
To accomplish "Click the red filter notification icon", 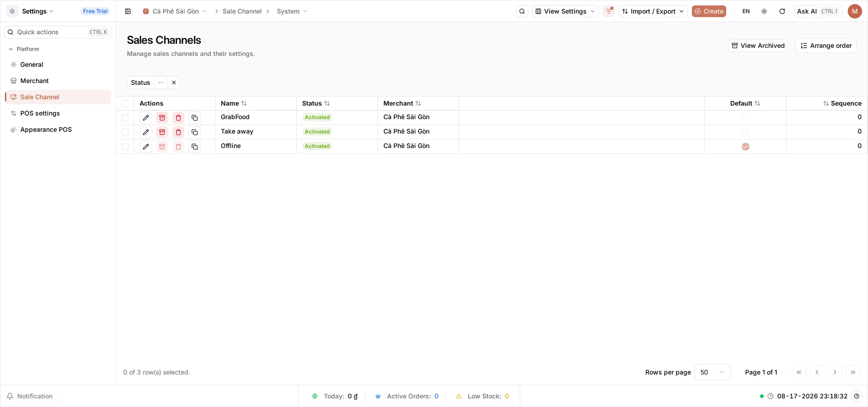I will (609, 11).
